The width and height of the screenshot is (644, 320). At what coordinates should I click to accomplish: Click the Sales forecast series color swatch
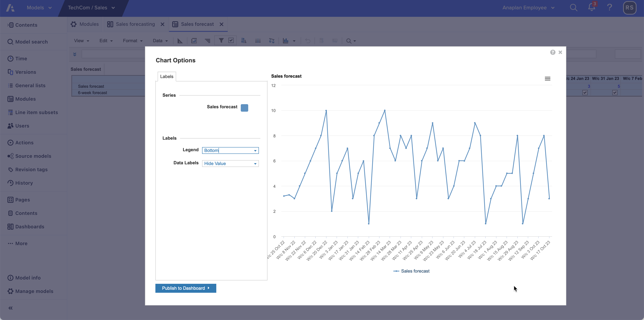244,108
